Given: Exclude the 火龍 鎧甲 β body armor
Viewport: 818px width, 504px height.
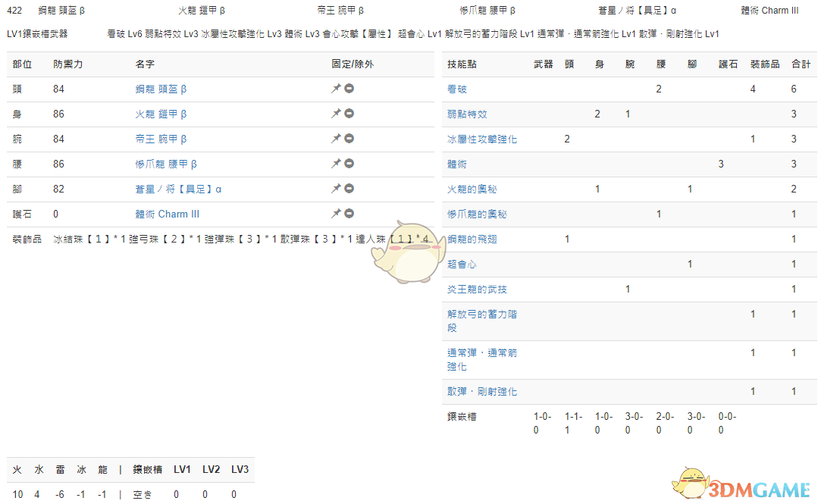Looking at the screenshot, I should [349, 114].
